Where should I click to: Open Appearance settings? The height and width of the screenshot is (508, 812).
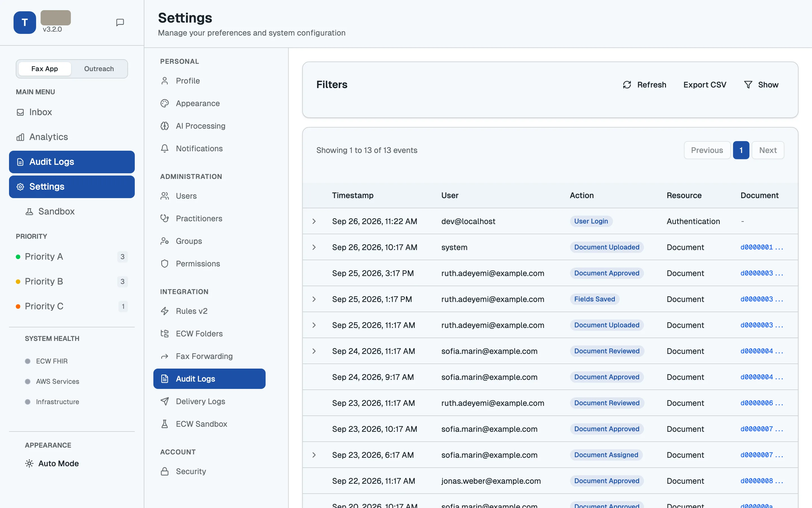click(x=209, y=103)
